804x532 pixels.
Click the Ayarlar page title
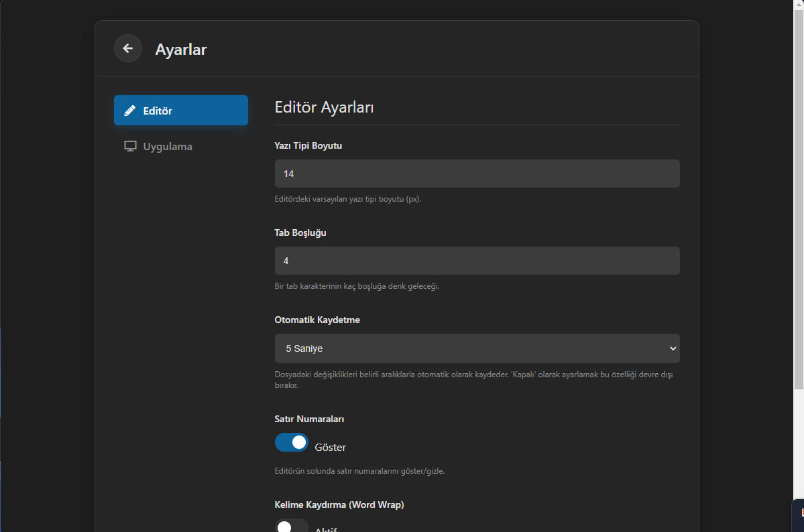181,50
